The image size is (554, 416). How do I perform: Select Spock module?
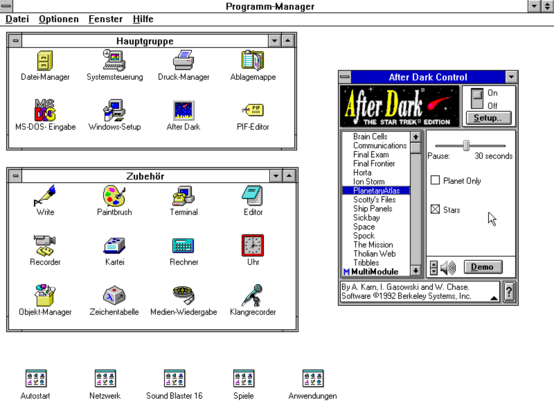(364, 235)
